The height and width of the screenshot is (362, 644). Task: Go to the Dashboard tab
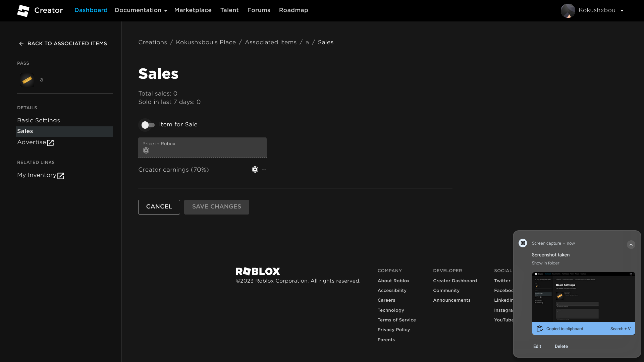(x=91, y=10)
